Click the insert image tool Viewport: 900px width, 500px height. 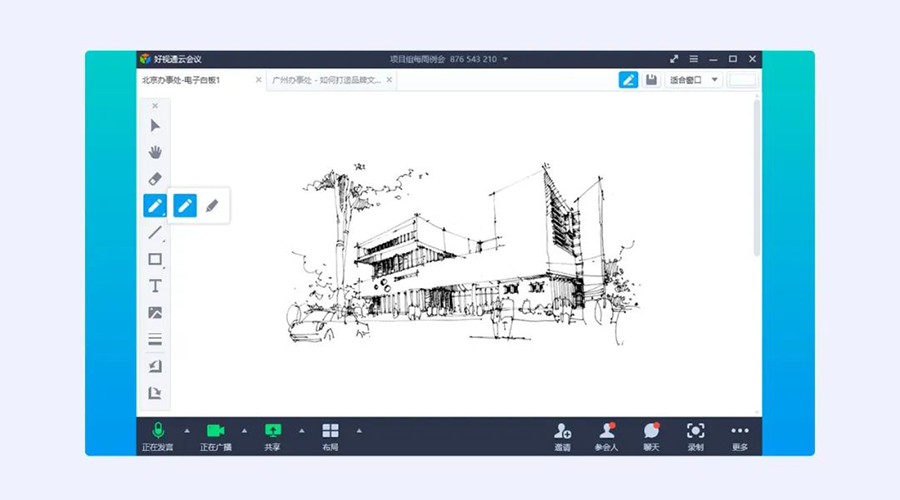coord(155,313)
